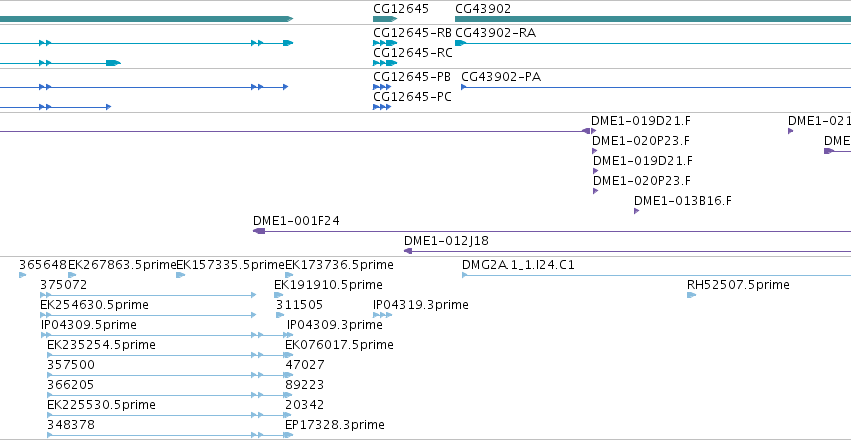Select the DME1-013B16.F feature
This screenshot has width=851, height=440.
point(683,201)
